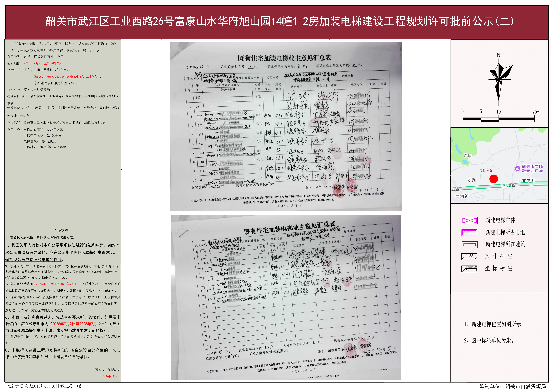The width and height of the screenshot is (554, 392).
Task: Click the 坐标标注 legend symbol with X/Y values
Action: pos(469,269)
